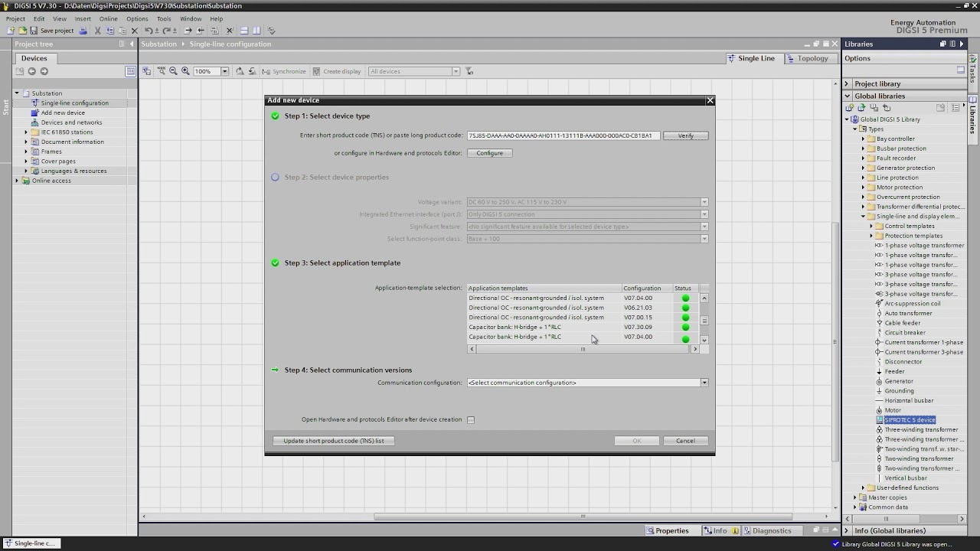Collapse the Project tree panel arrow

132,44
